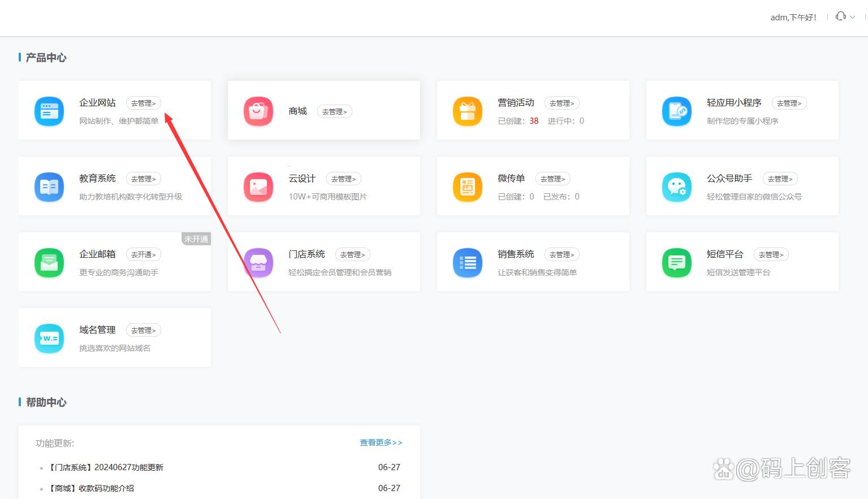Viewport: 868px width, 499px height.
Task: Click the 公众号助手 chat bubble icon
Action: coord(677,187)
